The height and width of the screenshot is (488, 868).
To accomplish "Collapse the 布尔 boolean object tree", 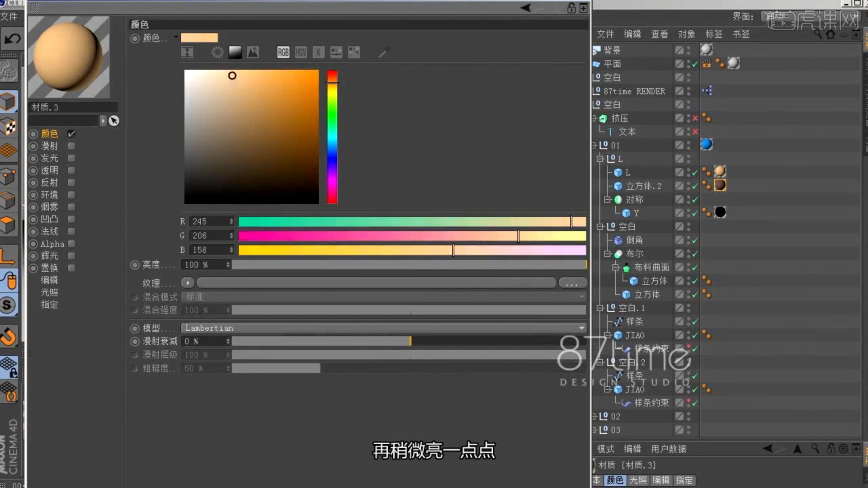I will [x=608, y=253].
